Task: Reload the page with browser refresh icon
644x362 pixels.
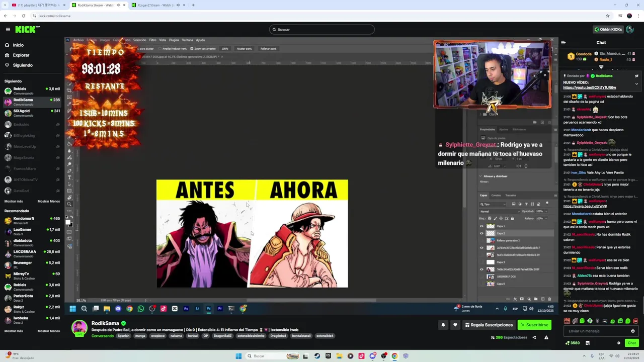Action: 23,16
